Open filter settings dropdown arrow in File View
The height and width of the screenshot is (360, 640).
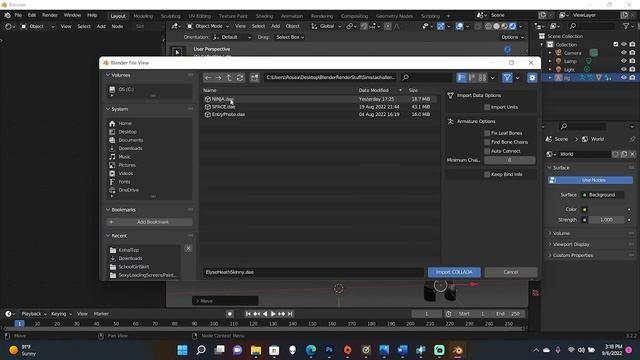[x=518, y=78]
